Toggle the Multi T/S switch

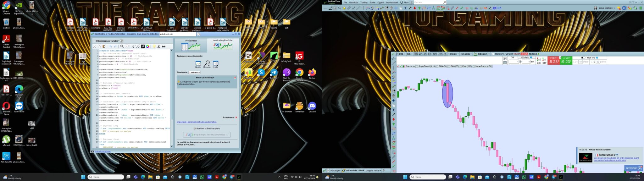pos(583,58)
